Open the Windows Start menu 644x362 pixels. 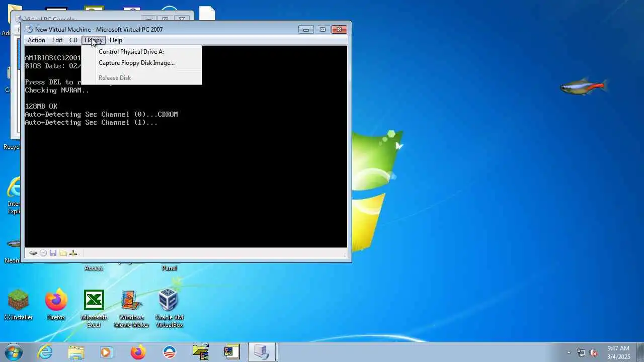(14, 352)
